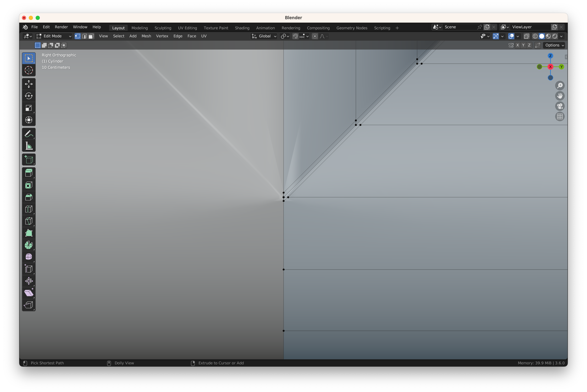Viewport: 587px width, 392px height.
Task: Click the zoom magnifier viewport icon
Action: (560, 86)
